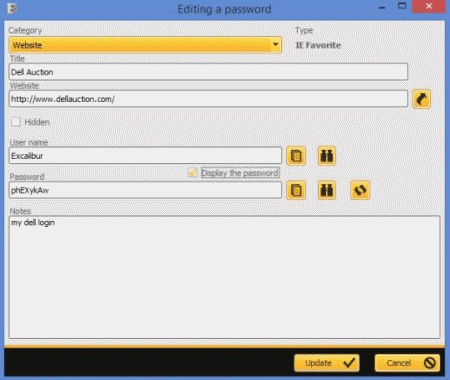Copy the password to clipboard
Viewport: 450px width, 380px height.
pos(296,190)
